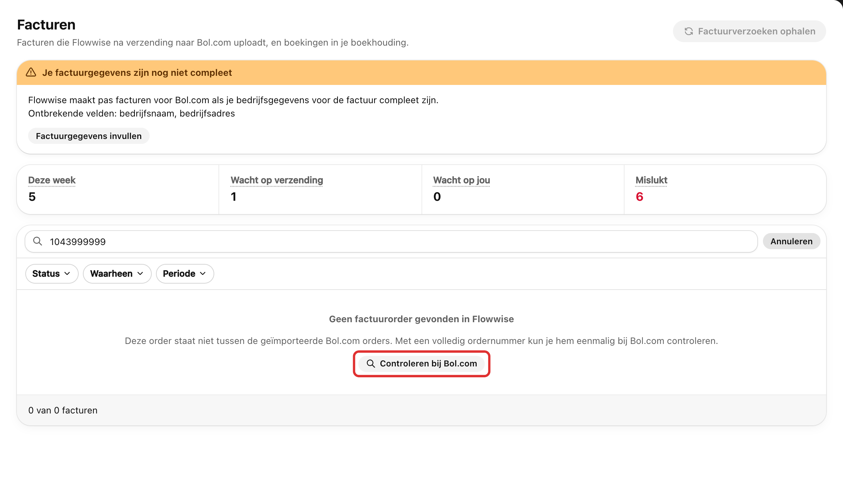Select the Mislukt stat label

tap(651, 180)
